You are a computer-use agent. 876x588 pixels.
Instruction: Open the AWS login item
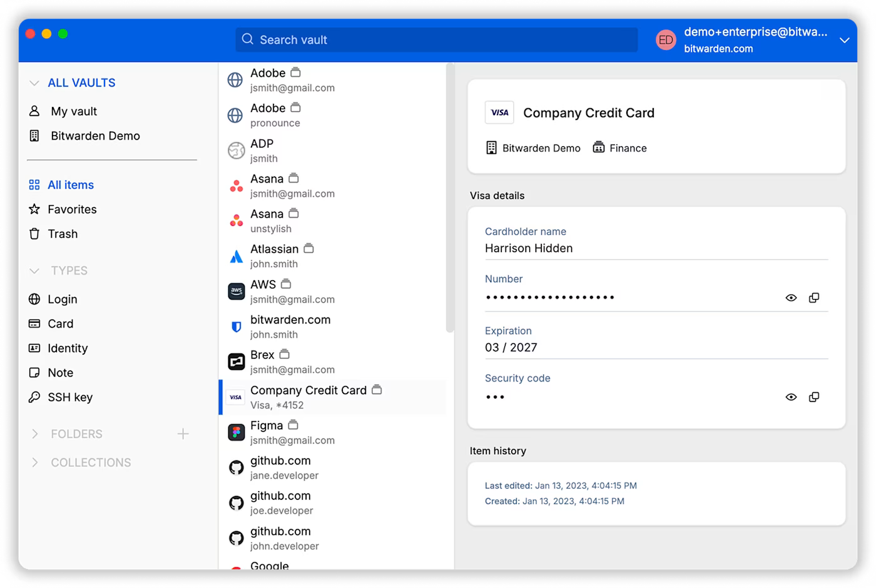(x=292, y=291)
